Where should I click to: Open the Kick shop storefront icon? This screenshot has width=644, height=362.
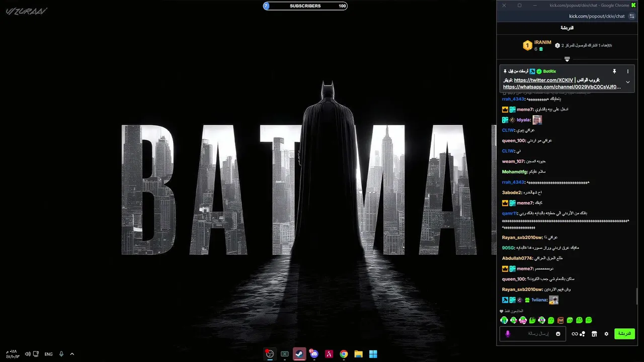tap(594, 334)
